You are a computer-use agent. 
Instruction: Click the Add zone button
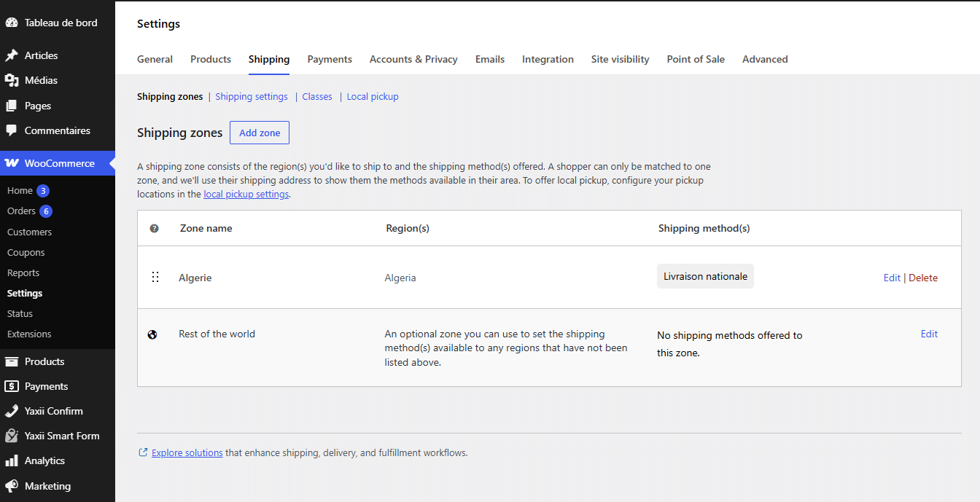point(260,133)
